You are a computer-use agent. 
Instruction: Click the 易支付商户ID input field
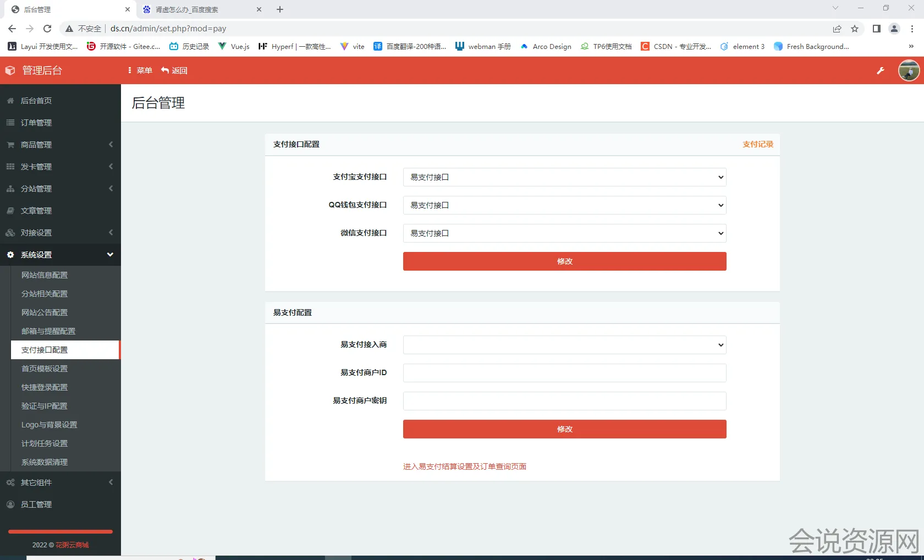pyautogui.click(x=564, y=373)
